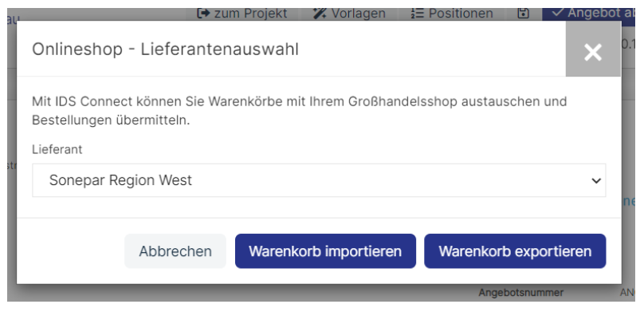Open the Vorlagen toolbar item

(x=358, y=14)
